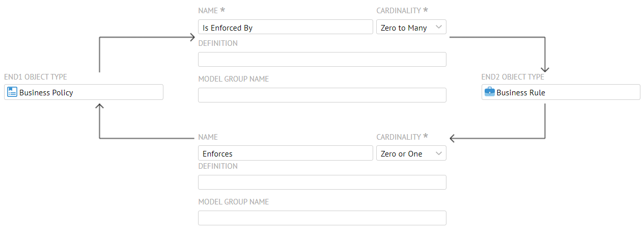Screen dimensions: 644x233
Task: Expand the Zero or One cardinality dropdown
Action: click(x=411, y=153)
